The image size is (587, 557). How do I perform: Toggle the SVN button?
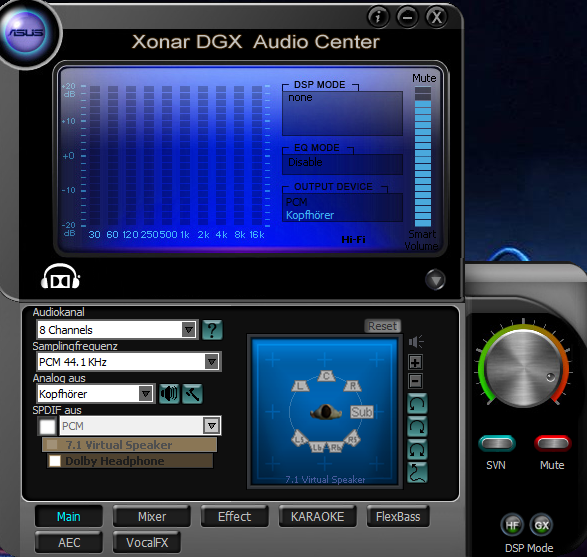(x=497, y=444)
